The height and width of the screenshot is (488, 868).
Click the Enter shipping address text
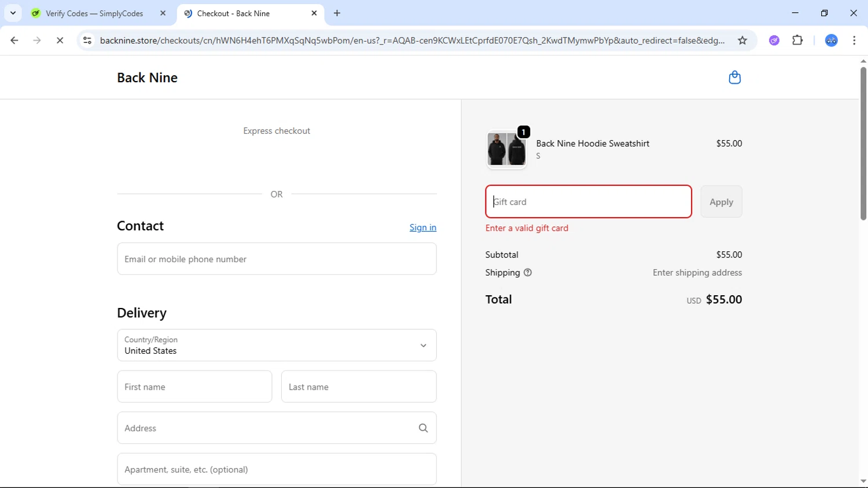pyautogui.click(x=697, y=273)
